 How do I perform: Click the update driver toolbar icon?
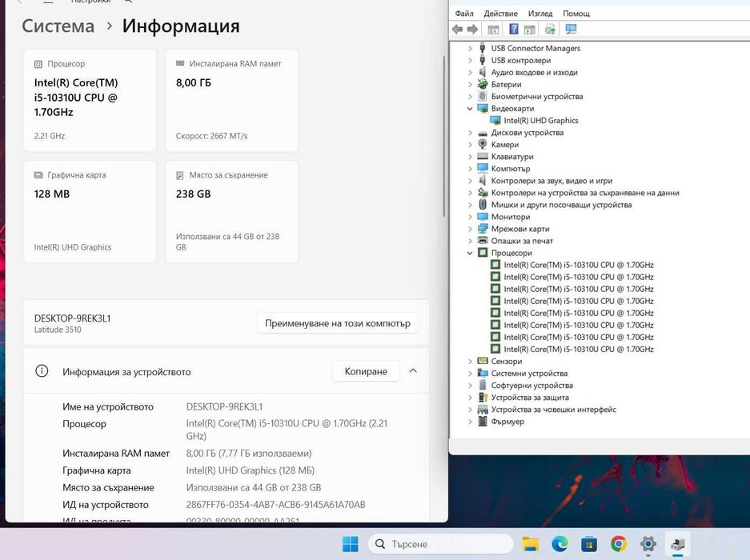click(x=550, y=29)
